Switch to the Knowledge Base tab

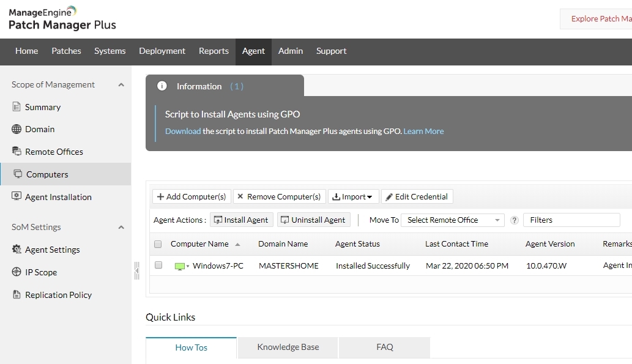coord(288,347)
